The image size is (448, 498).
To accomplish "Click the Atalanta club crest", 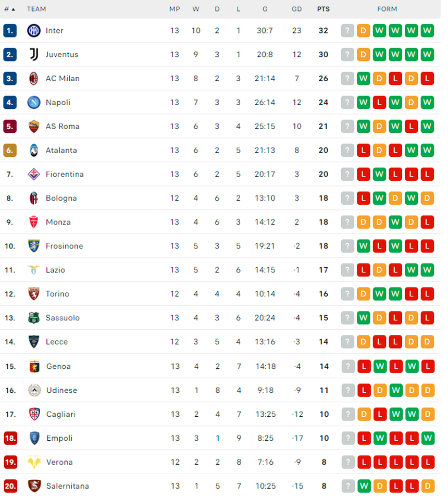I will coord(33,150).
